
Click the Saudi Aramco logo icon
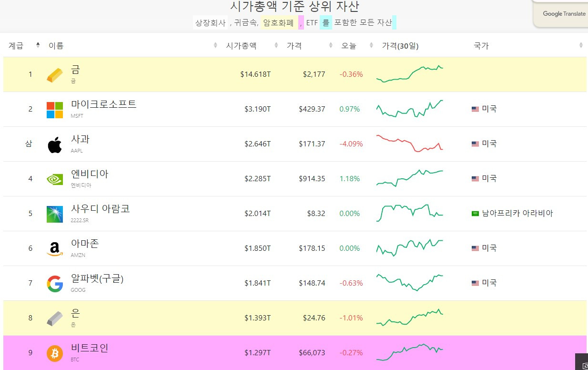(x=55, y=214)
